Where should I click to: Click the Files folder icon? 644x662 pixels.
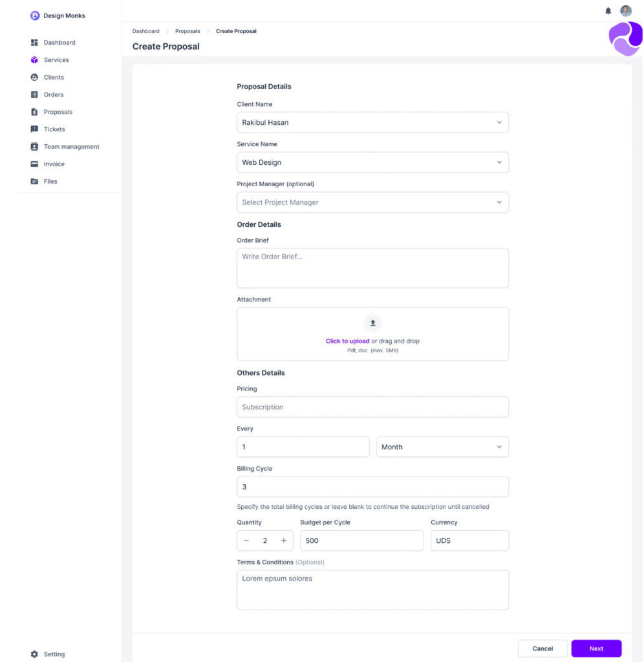[34, 181]
